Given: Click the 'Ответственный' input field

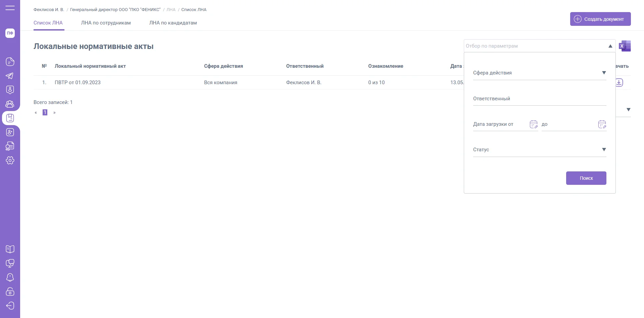Looking at the screenshot, I should pos(539,99).
